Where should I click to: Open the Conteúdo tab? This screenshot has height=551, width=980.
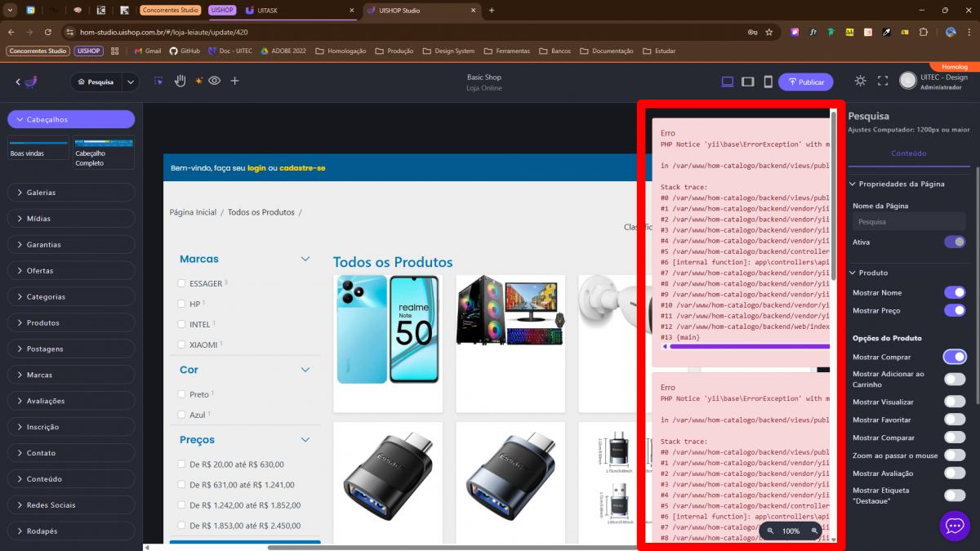[x=908, y=153]
